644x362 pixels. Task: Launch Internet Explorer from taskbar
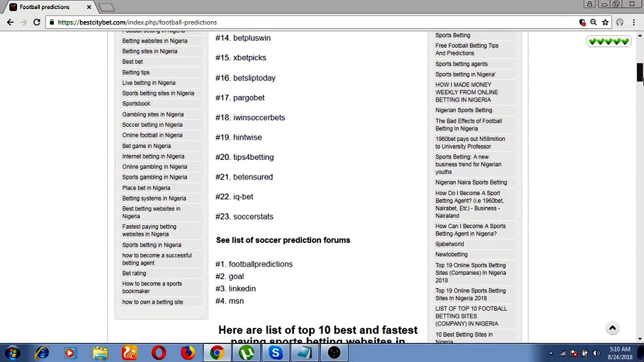[x=42, y=353]
